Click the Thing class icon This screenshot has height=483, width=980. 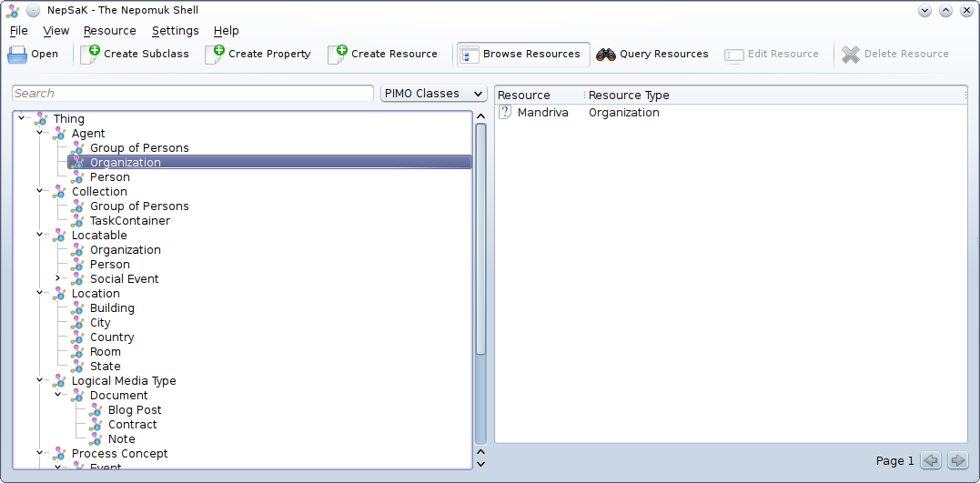(41, 119)
